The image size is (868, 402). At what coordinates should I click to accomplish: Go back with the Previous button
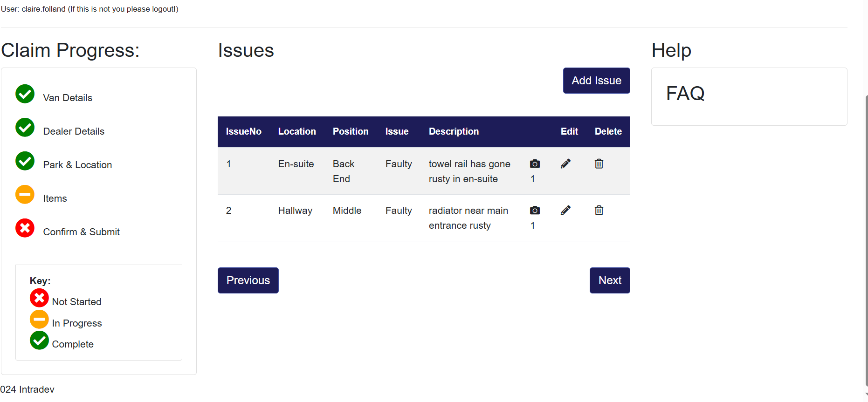(x=248, y=280)
